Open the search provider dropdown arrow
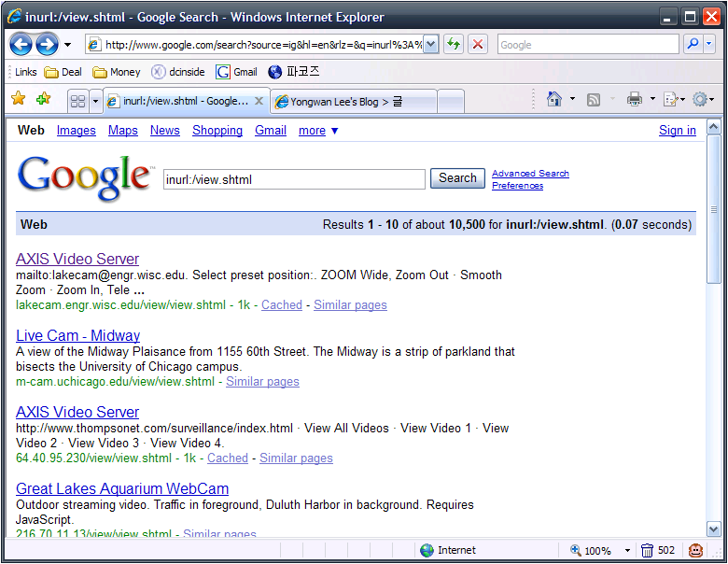 click(x=709, y=44)
